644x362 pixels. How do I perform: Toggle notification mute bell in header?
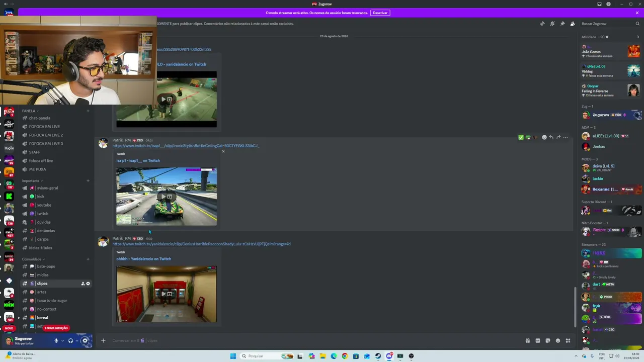[x=552, y=24]
